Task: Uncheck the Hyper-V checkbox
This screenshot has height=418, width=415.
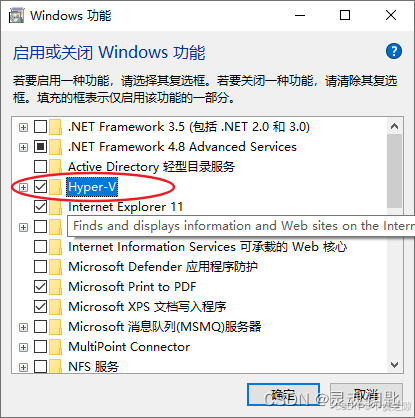Action: click(x=40, y=187)
